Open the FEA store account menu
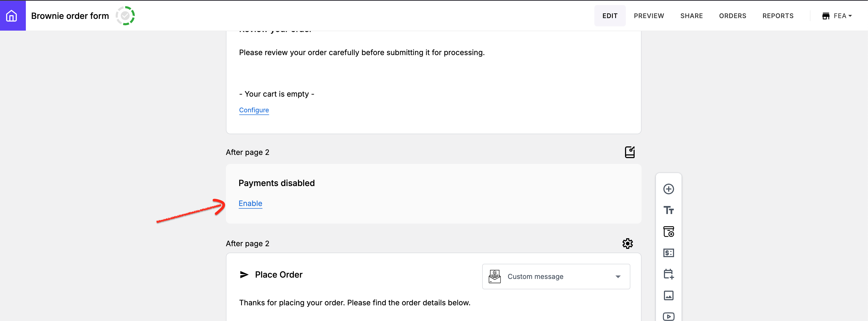The width and height of the screenshot is (868, 321). click(x=837, y=16)
